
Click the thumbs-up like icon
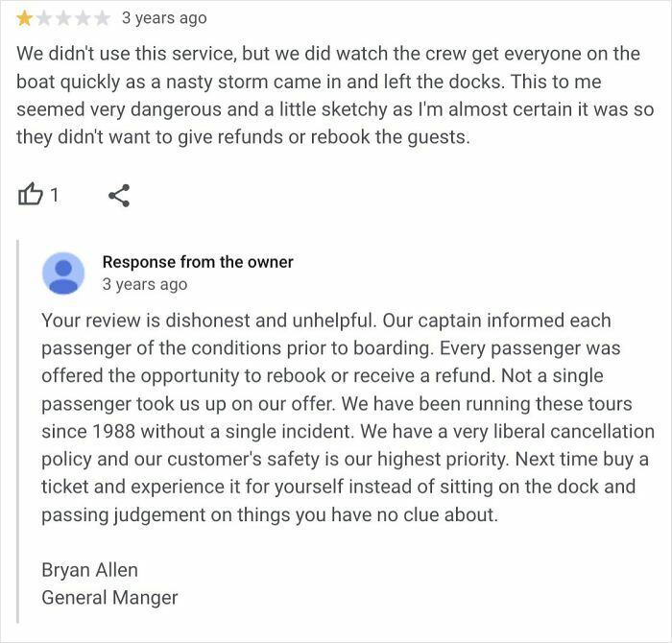point(31,196)
